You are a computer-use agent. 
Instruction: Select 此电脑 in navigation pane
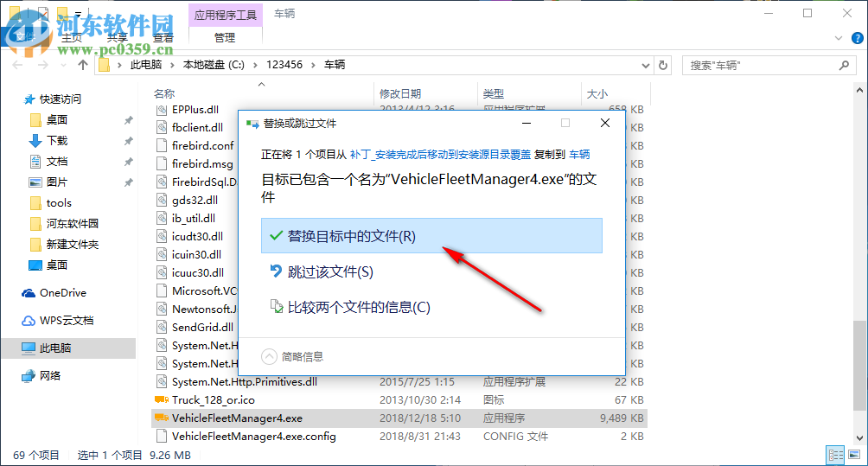(x=55, y=348)
